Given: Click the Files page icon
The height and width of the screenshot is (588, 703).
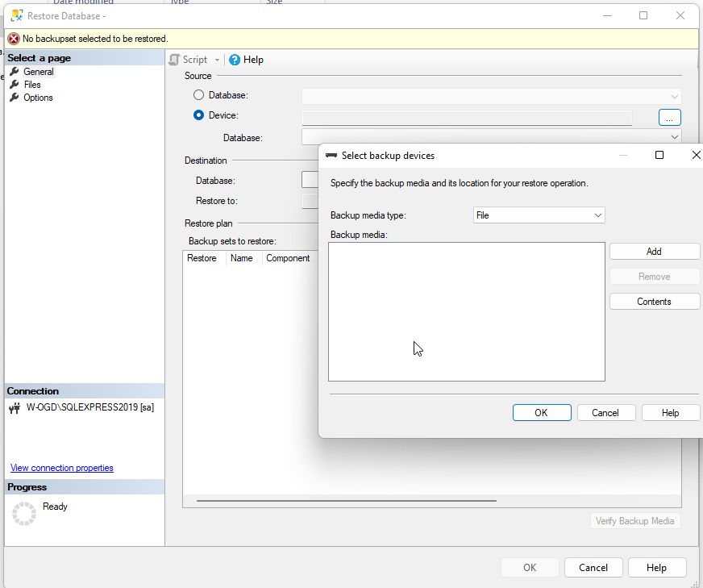Looking at the screenshot, I should click(13, 84).
